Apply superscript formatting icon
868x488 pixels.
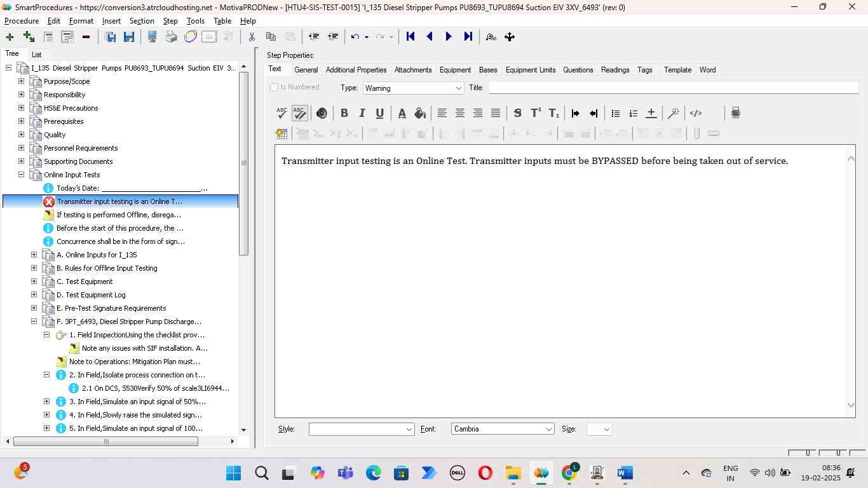[x=536, y=113]
